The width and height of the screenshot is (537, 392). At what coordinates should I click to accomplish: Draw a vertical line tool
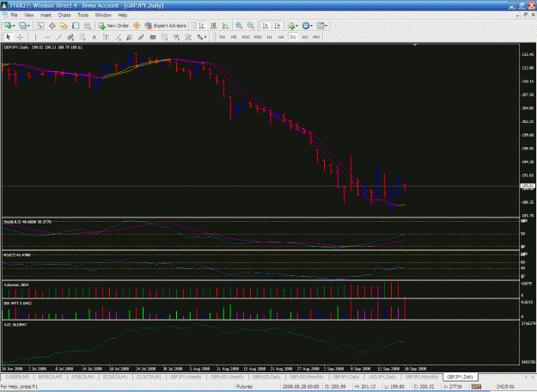click(35, 37)
